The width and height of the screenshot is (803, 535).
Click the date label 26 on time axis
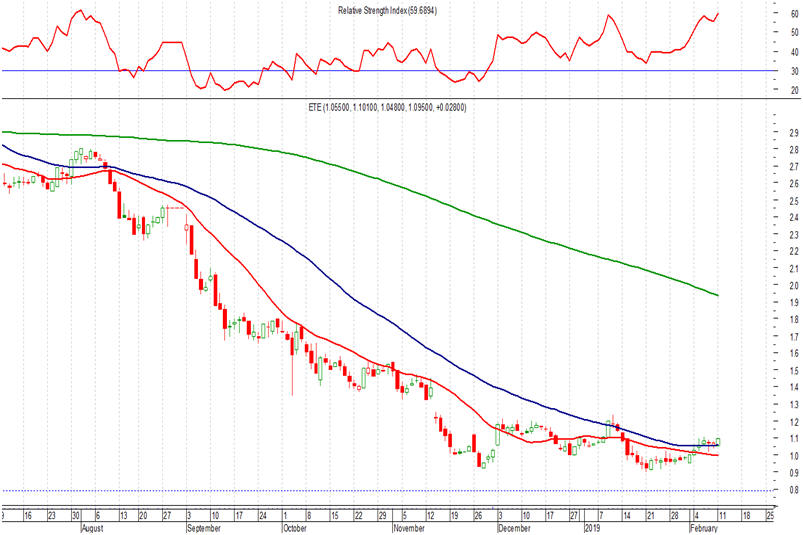pyautogui.click(x=478, y=516)
